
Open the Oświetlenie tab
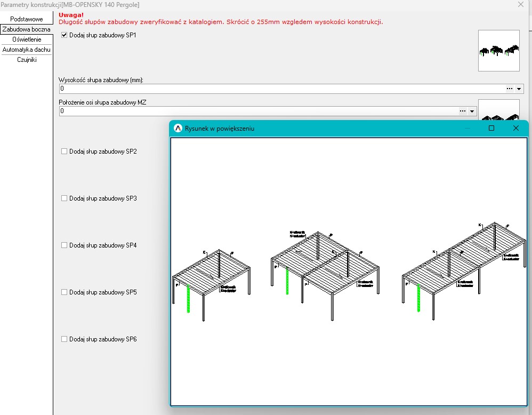tap(26, 39)
